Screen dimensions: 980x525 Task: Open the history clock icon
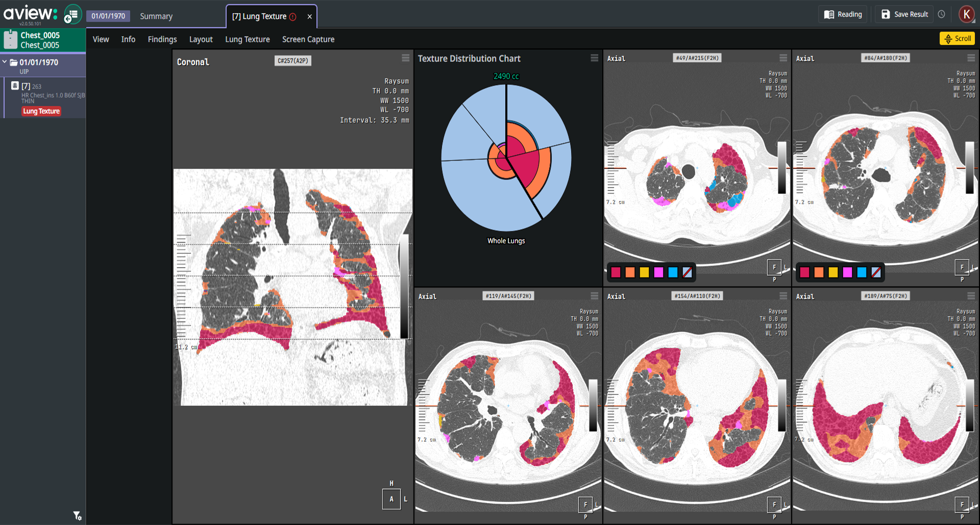tap(942, 14)
